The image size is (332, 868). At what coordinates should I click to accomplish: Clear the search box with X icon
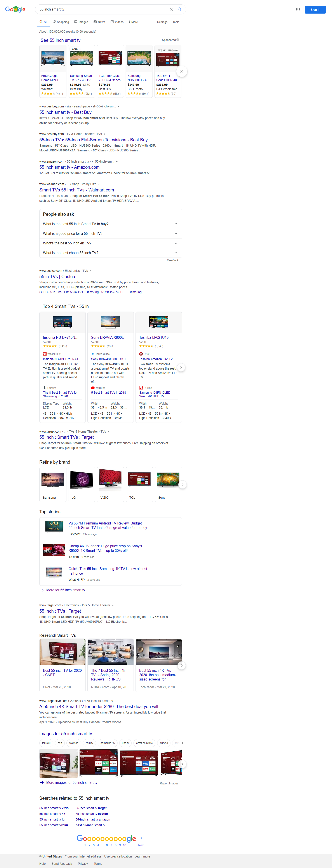[171, 9]
